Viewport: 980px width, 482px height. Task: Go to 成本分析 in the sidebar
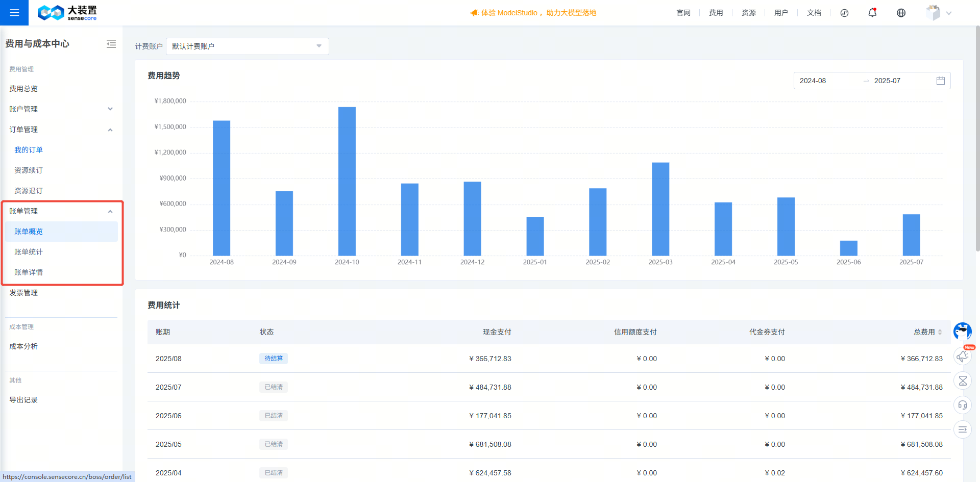pos(23,346)
